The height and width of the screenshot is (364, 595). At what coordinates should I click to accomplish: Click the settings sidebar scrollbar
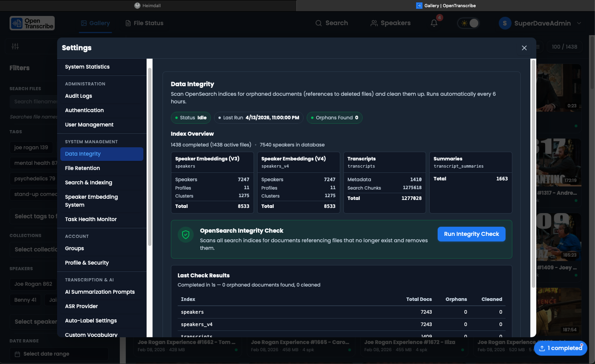tap(150, 156)
